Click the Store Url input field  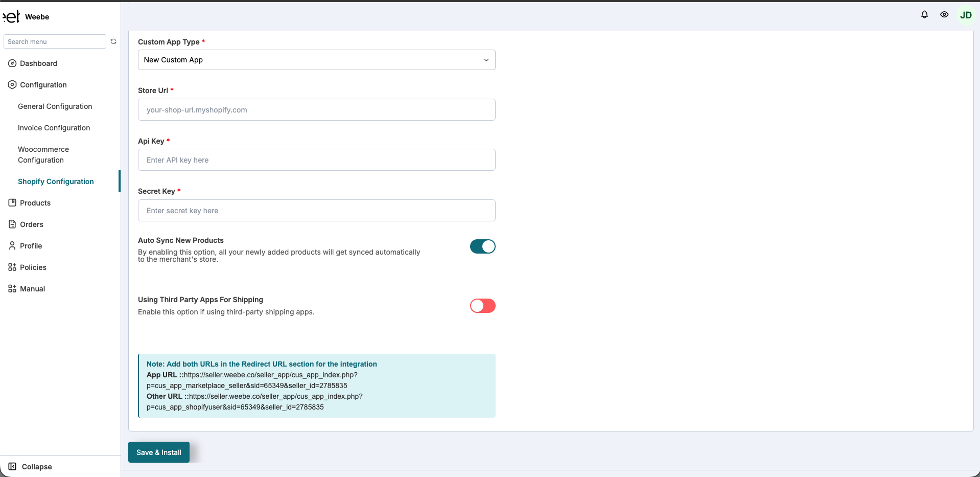coord(316,109)
